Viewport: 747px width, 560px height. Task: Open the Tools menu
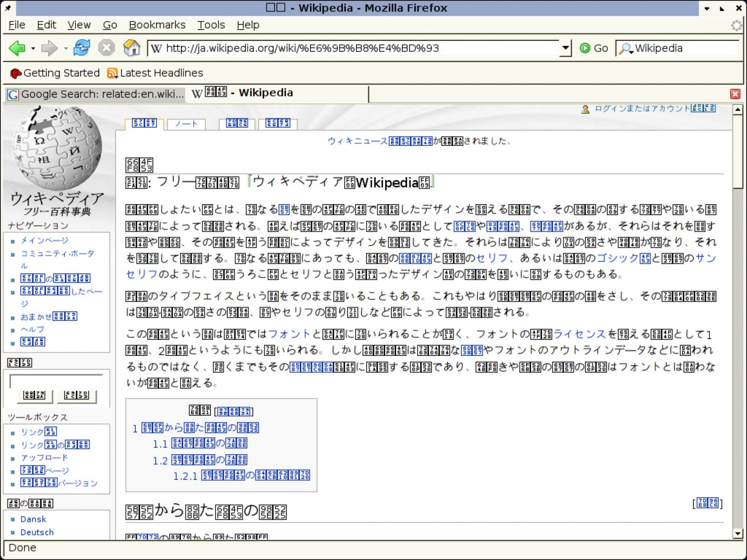(211, 25)
